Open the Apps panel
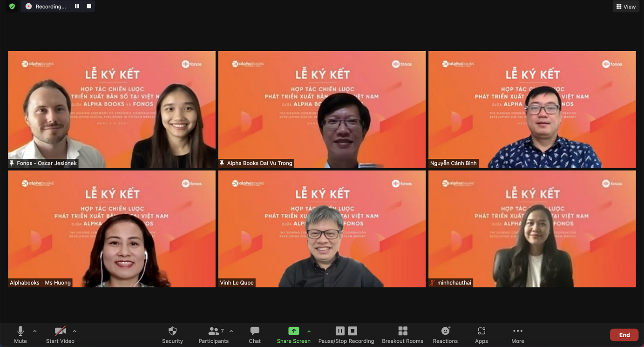Screen dimensions: 644x347 pyautogui.click(x=481, y=335)
